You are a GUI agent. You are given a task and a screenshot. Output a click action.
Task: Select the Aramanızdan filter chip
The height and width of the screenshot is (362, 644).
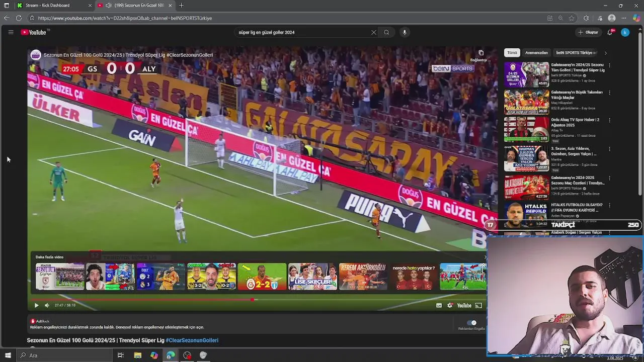536,53
